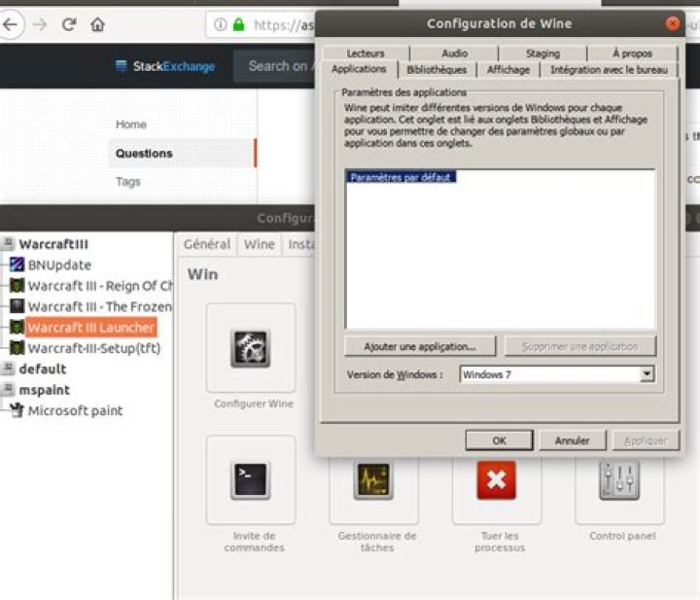Screen dimensions: 700x600
Task: Switch to the Affichage tab
Action: tap(508, 70)
